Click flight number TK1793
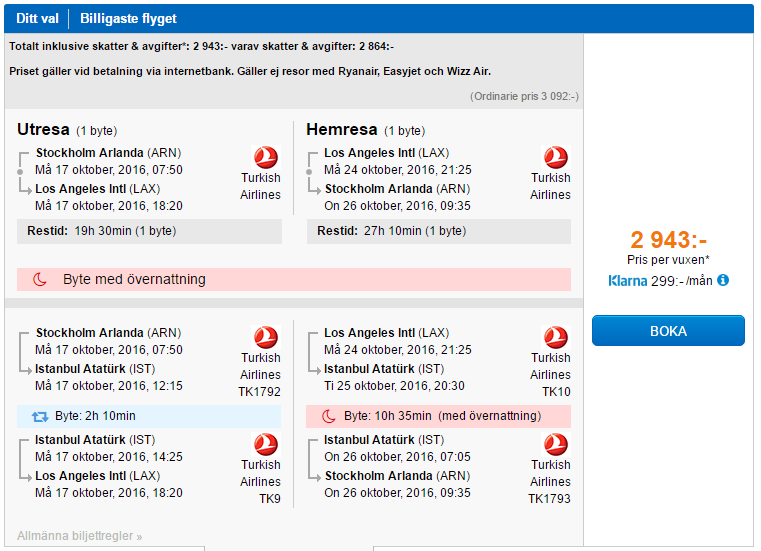Screen dimensions: 761x551 [549, 499]
